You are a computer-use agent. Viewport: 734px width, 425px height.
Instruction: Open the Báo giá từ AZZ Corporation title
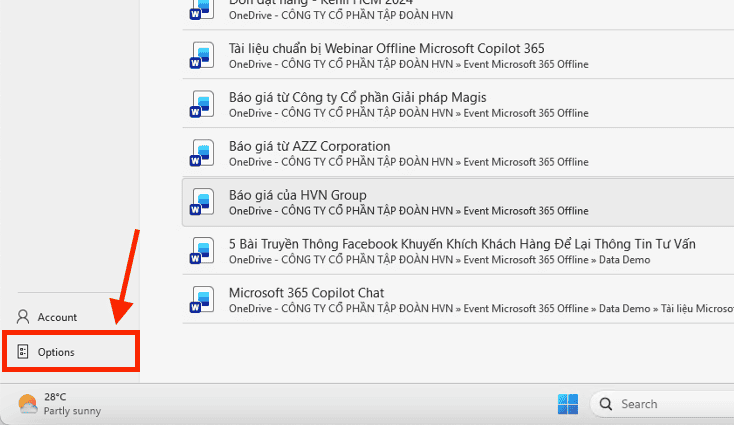pyautogui.click(x=309, y=146)
